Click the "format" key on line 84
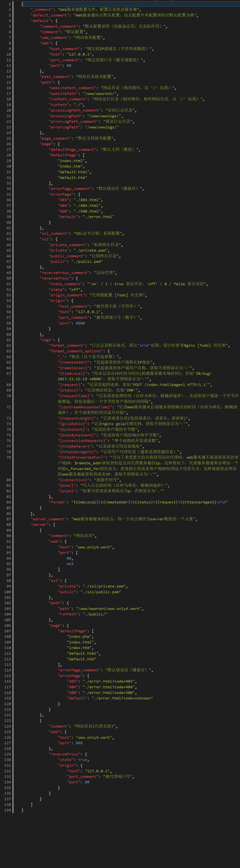240x868 pixels. tap(58, 502)
